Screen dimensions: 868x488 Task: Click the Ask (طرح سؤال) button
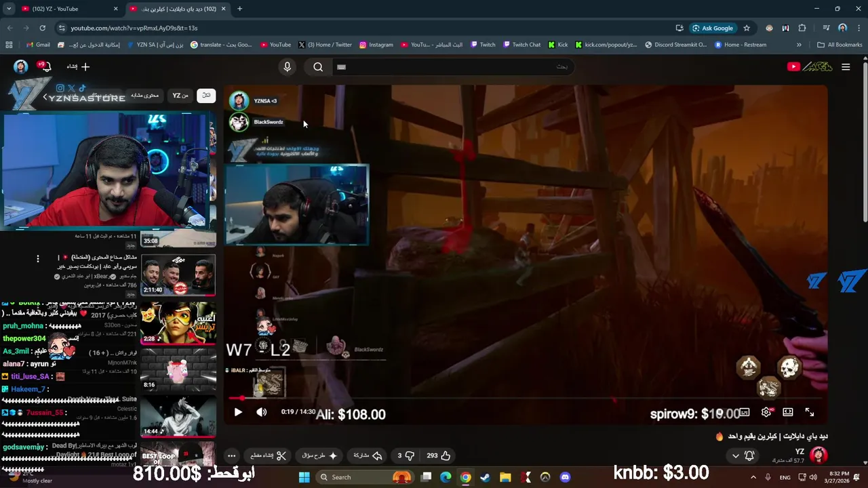(x=319, y=455)
